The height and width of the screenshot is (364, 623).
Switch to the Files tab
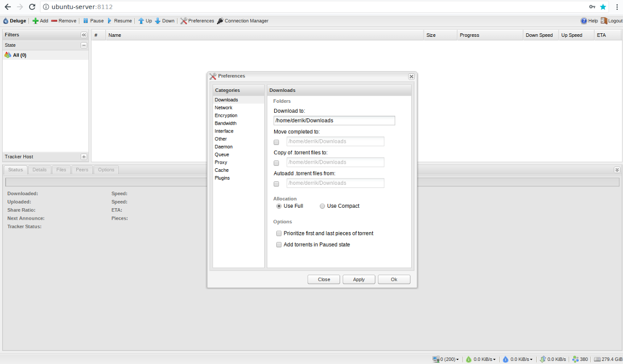coord(61,170)
